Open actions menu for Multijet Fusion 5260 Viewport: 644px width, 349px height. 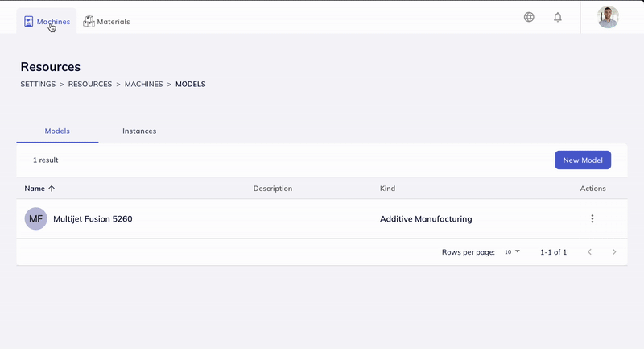click(592, 218)
